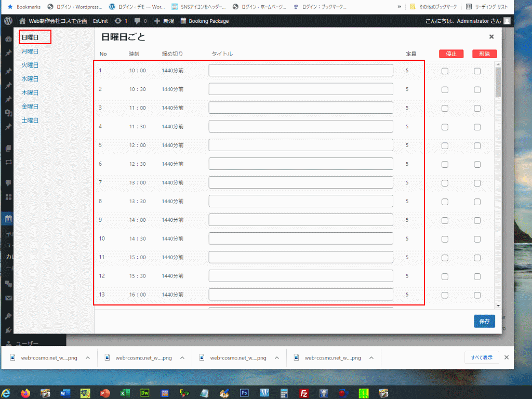
Task: Open その他のブックマーク folder
Action: pyautogui.click(x=432, y=7)
